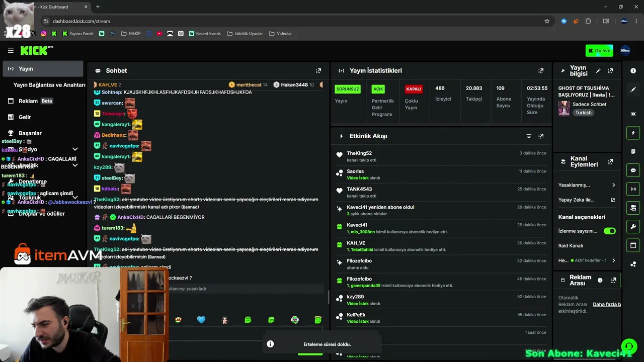
Task: Open the headset support chat bubble
Action: [x=629, y=346]
